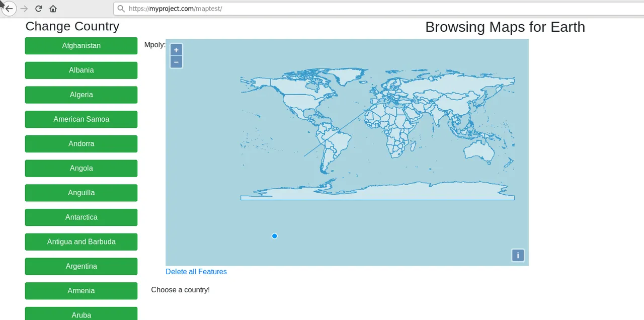Reload the page with refresh icon

pos(39,9)
